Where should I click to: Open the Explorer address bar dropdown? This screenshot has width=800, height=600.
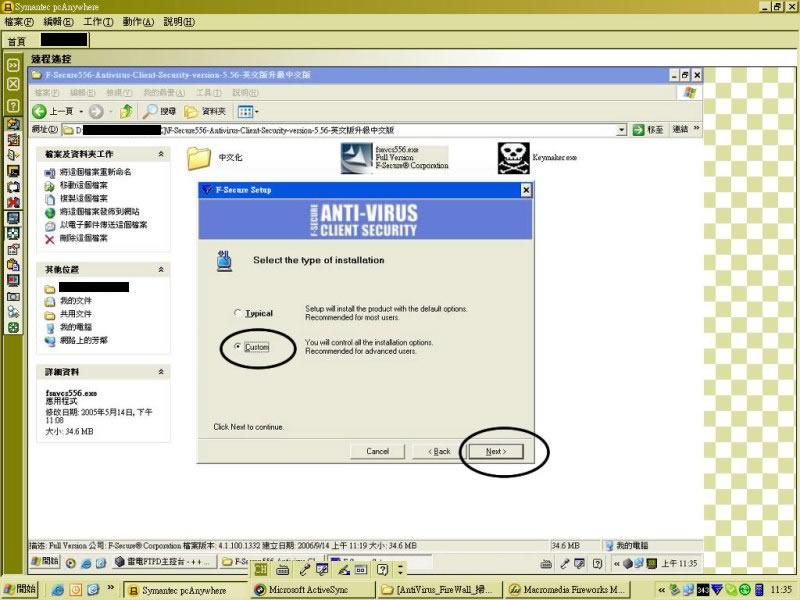pos(621,130)
